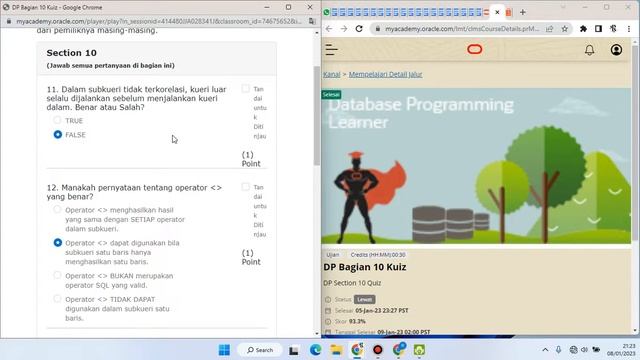This screenshot has width=640, height=360.
Task: Bookmark the course details page with the star
Action: click(564, 29)
